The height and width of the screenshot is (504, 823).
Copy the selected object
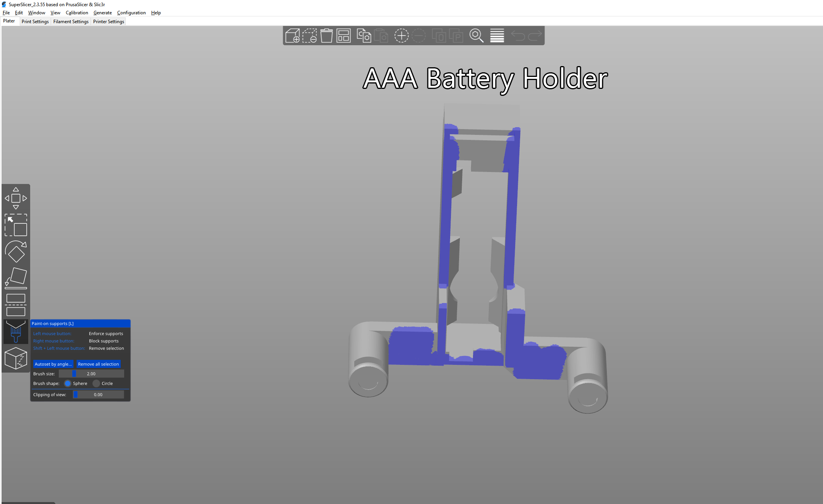point(364,36)
